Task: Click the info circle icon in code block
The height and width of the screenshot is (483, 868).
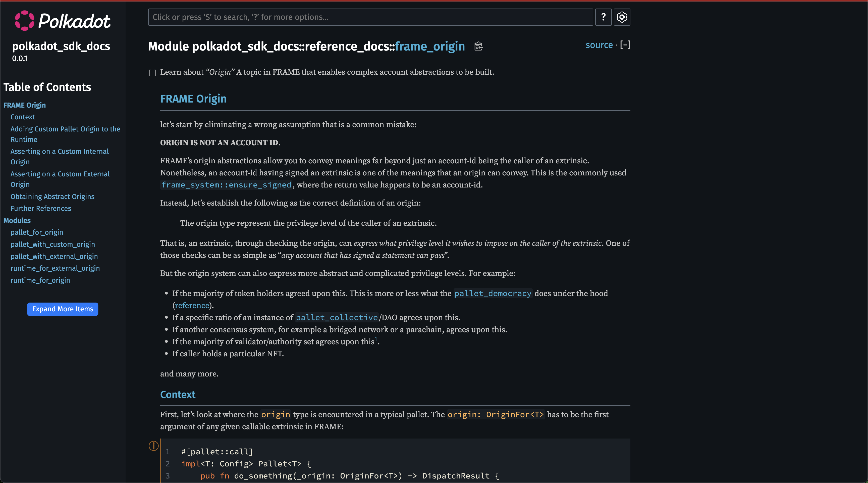Action: [x=153, y=446]
